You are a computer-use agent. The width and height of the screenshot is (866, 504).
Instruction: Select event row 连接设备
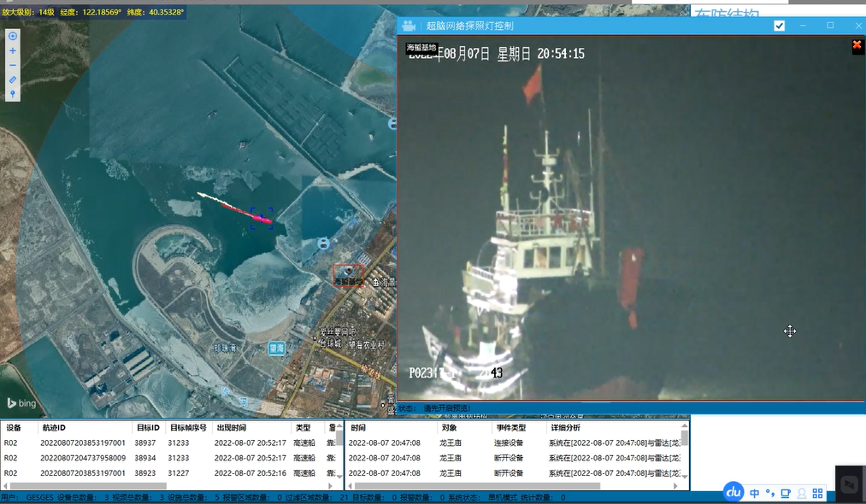point(509,442)
